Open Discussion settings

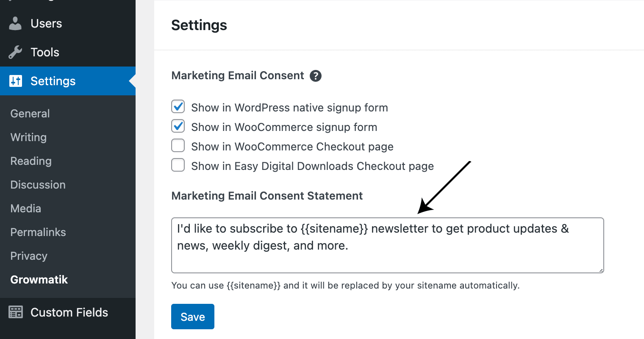(x=38, y=185)
